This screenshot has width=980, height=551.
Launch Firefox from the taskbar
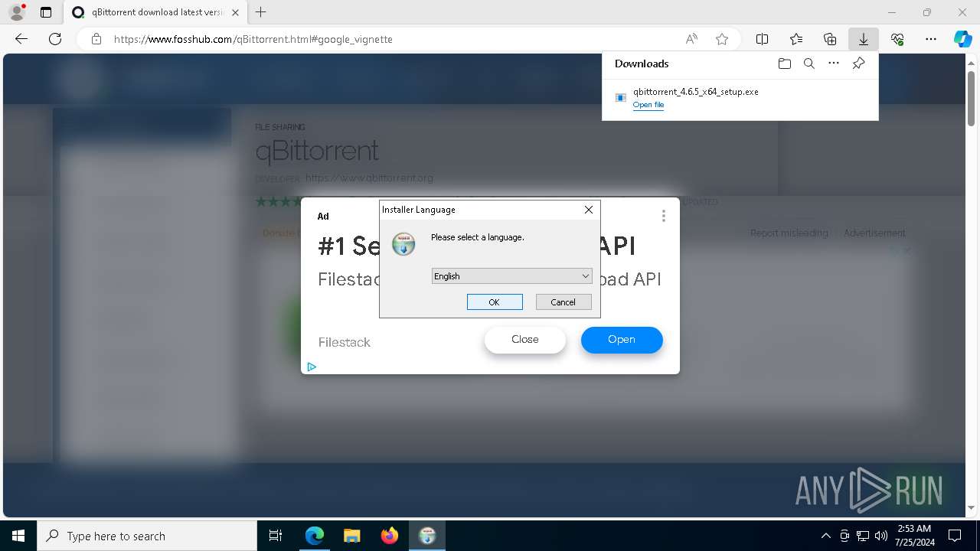(389, 536)
